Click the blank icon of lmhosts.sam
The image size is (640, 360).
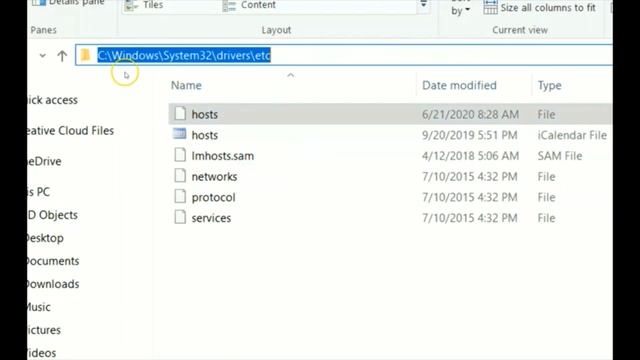(180, 155)
